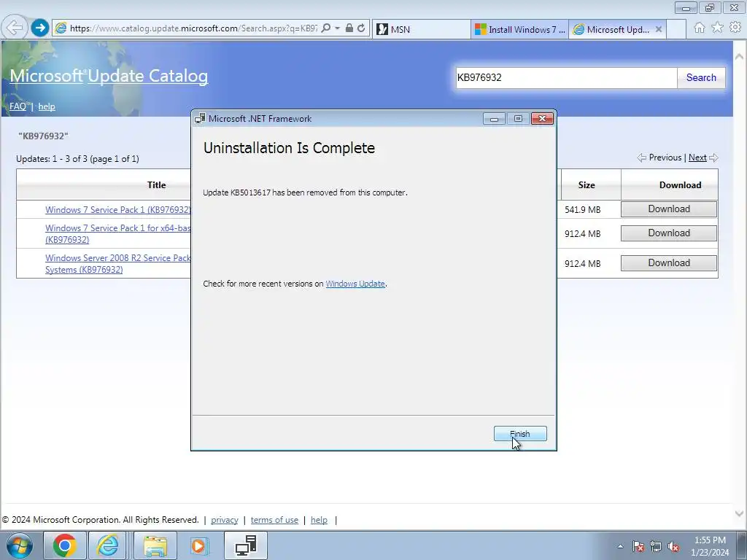
Task: Open the terms of use link
Action: point(274,520)
